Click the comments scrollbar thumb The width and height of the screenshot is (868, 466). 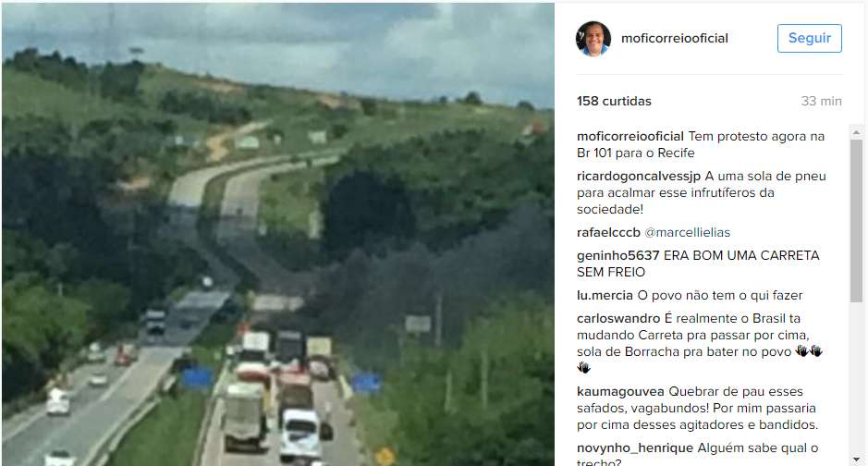856,220
